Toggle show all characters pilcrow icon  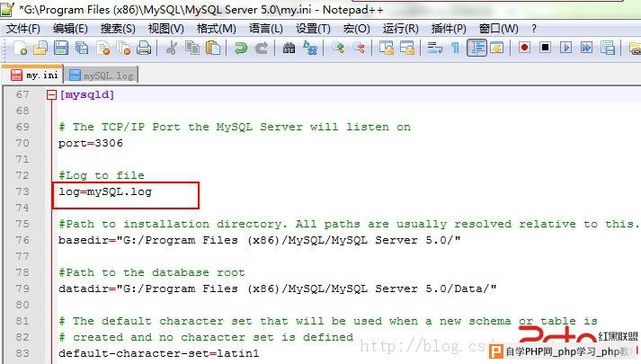pos(455,49)
